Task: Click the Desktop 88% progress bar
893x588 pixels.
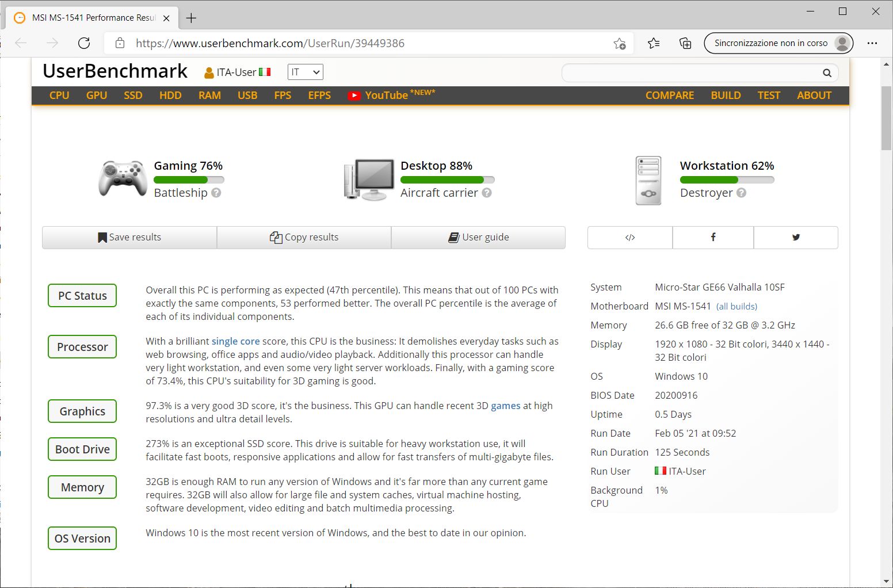Action: 448,180
